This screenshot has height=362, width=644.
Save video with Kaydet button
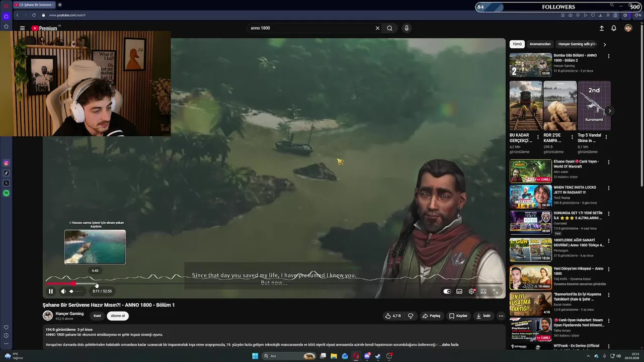458,316
